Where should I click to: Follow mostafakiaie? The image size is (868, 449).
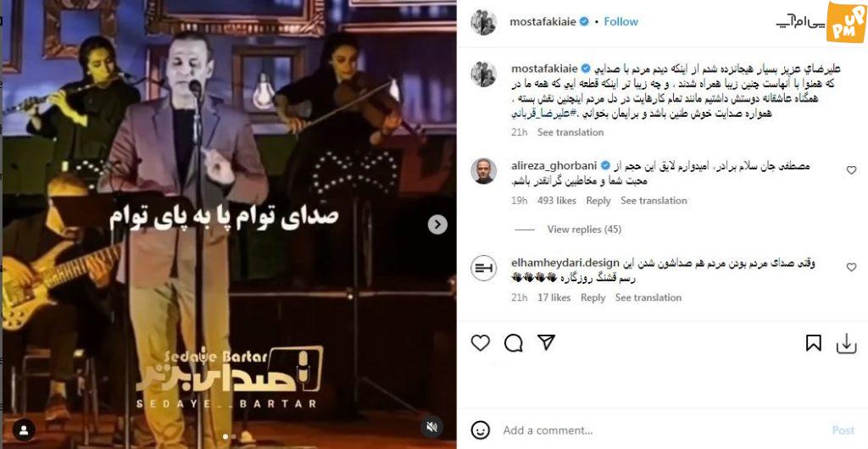click(x=620, y=21)
